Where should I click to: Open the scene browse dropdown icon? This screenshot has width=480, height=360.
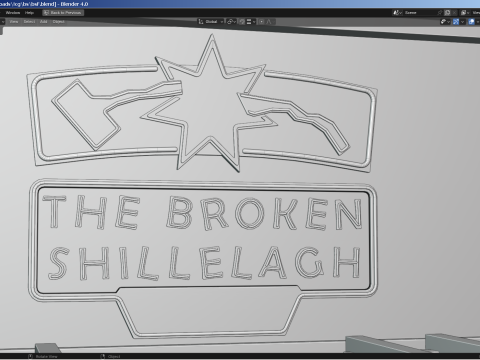point(397,13)
